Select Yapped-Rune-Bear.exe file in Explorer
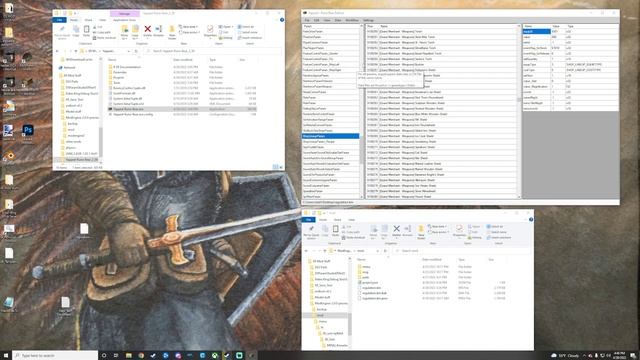Screen dimensions: 640x360 point(182,109)
